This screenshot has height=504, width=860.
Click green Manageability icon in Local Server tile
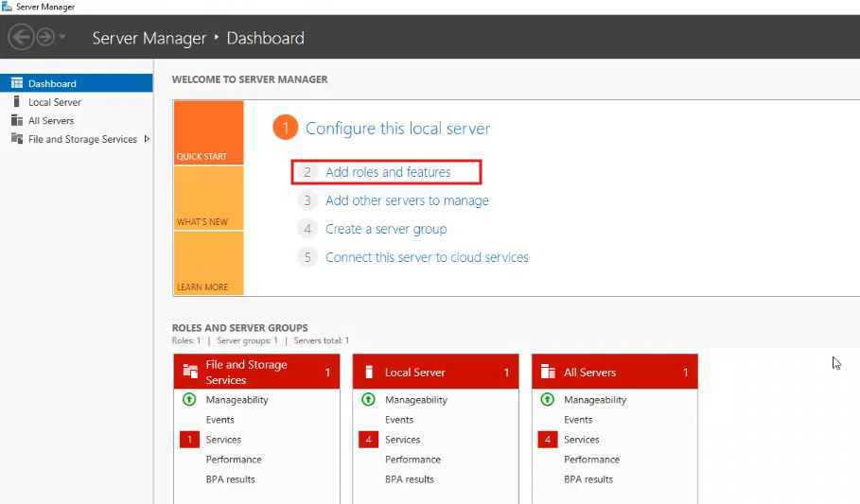(369, 399)
